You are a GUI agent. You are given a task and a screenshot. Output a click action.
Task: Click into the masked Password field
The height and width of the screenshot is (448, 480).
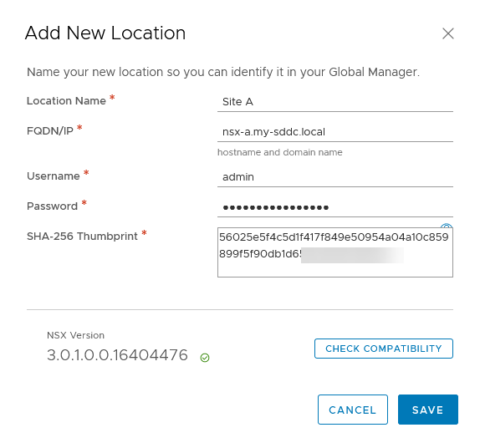(x=335, y=207)
